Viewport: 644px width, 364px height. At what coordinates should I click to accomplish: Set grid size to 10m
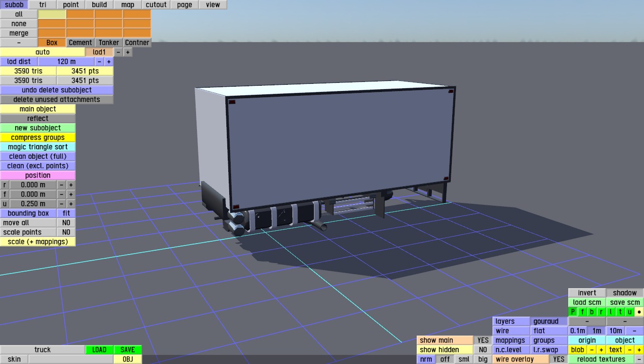[x=616, y=331]
